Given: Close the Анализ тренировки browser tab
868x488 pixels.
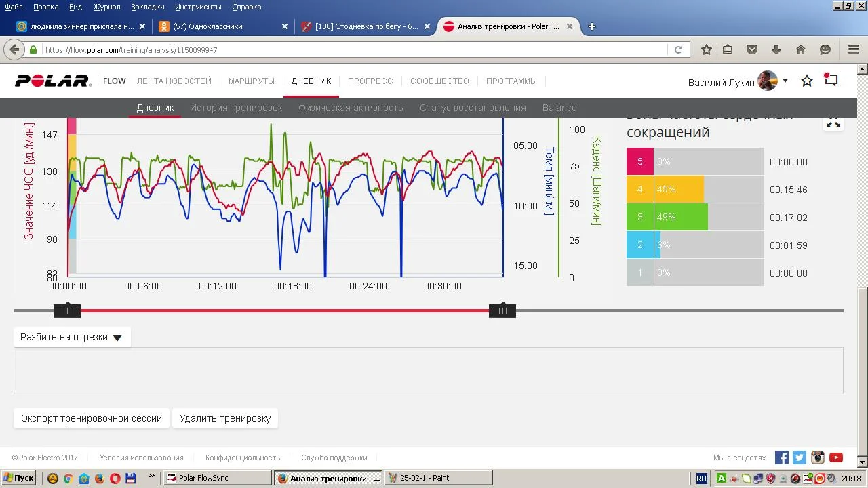Looking at the screenshot, I should point(570,26).
